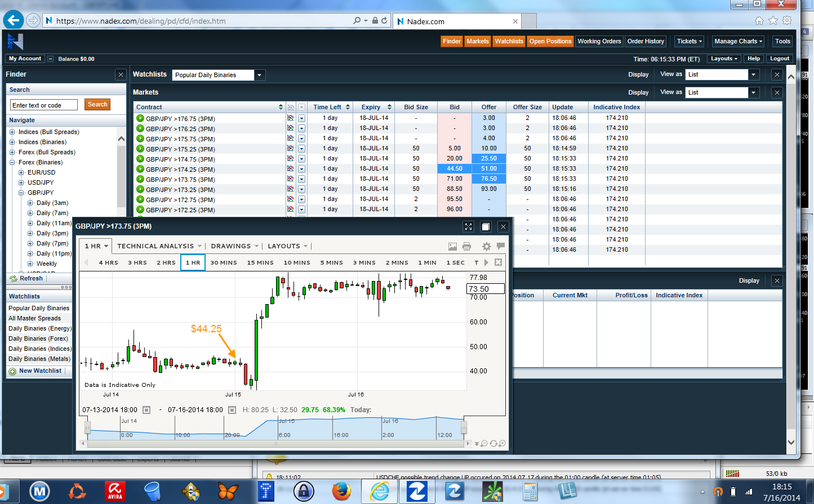Click the Finder search button
814x504 pixels.
pos(97,105)
